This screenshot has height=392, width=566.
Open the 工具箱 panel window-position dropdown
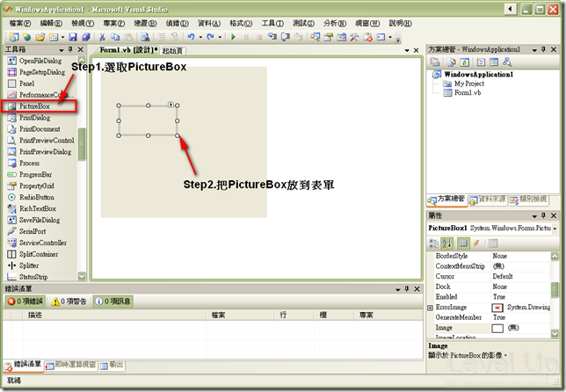pos(61,50)
